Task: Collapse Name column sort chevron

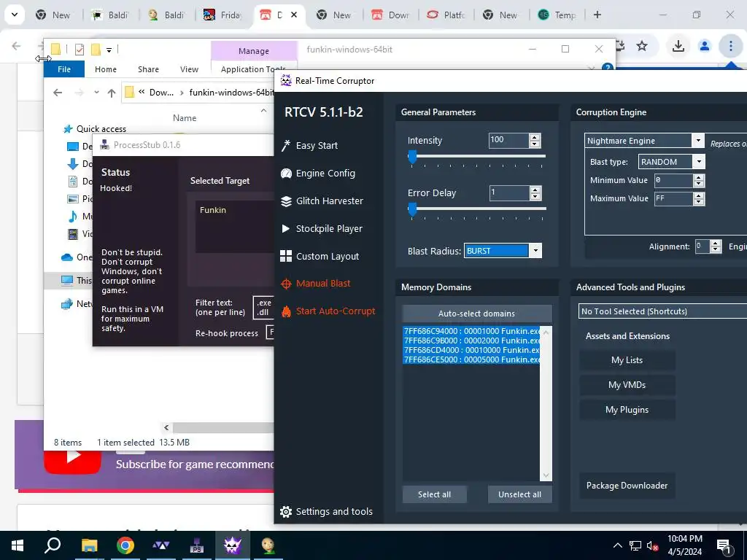Action: 263,111
